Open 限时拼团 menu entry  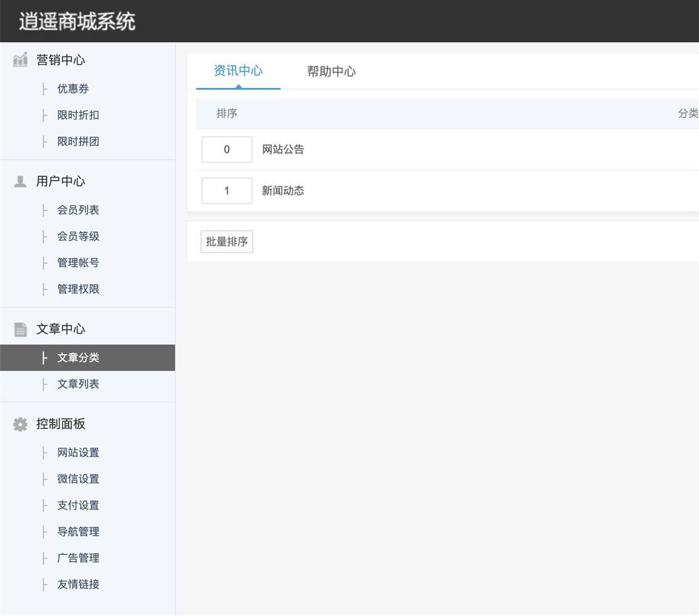pos(78,141)
